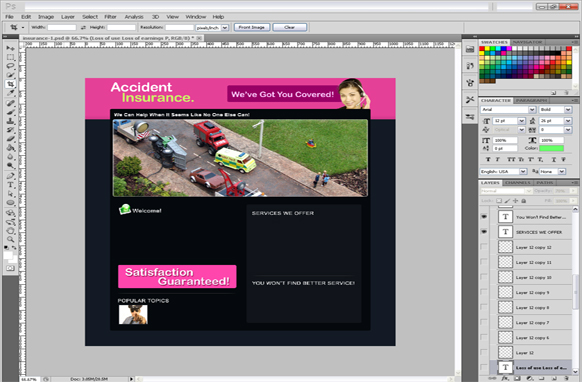Toggle Quick Mask mode icon
The width and height of the screenshot is (582, 382).
pyautogui.click(x=10, y=268)
